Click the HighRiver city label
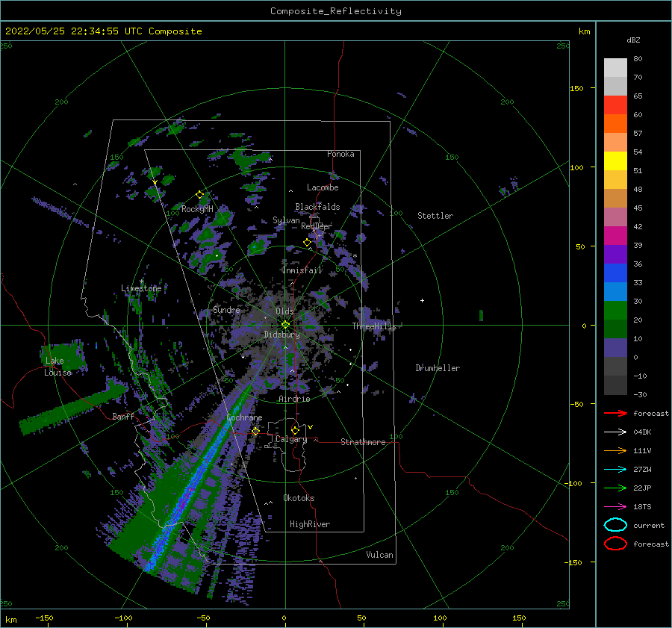 coord(310,524)
